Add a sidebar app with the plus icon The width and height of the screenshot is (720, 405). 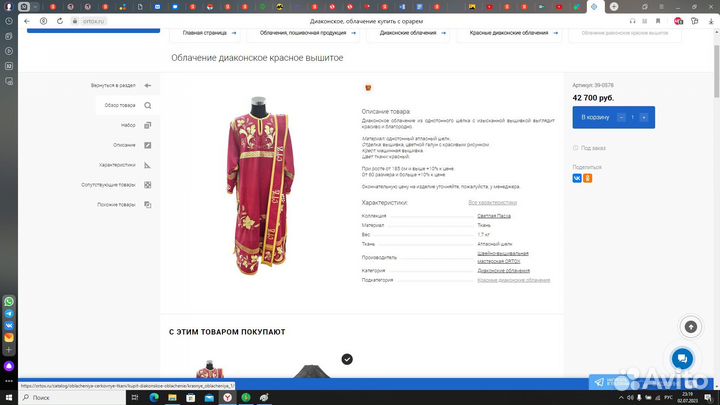[9, 349]
